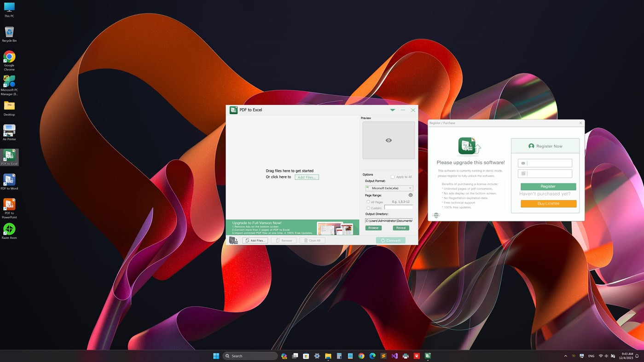Click the orange Buy License button
The width and height of the screenshot is (644, 362).
(548, 204)
